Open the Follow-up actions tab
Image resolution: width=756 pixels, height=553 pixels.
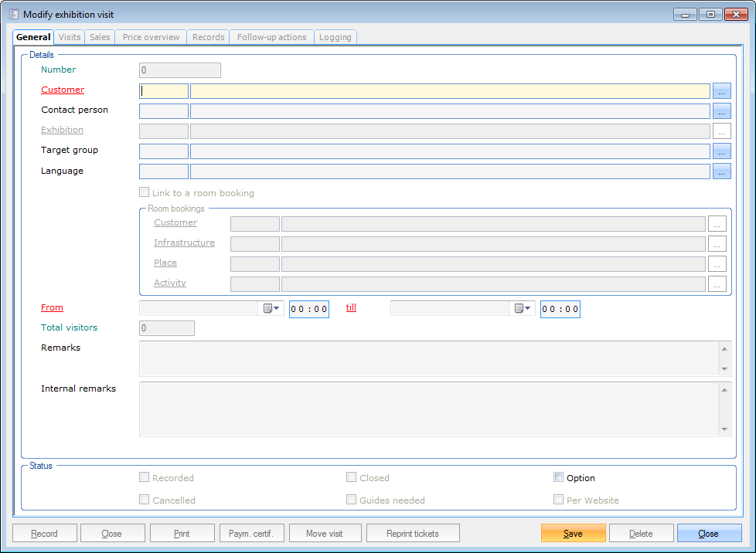(x=271, y=37)
